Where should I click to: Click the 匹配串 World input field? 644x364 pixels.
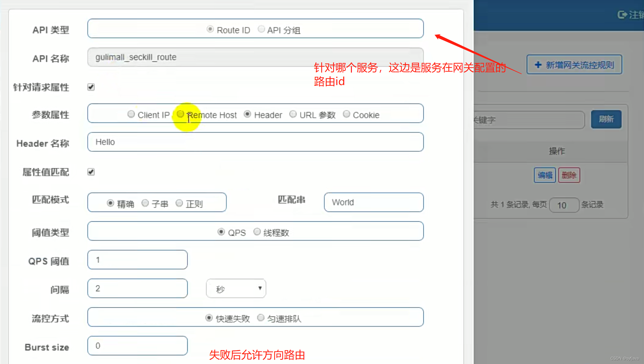point(374,202)
